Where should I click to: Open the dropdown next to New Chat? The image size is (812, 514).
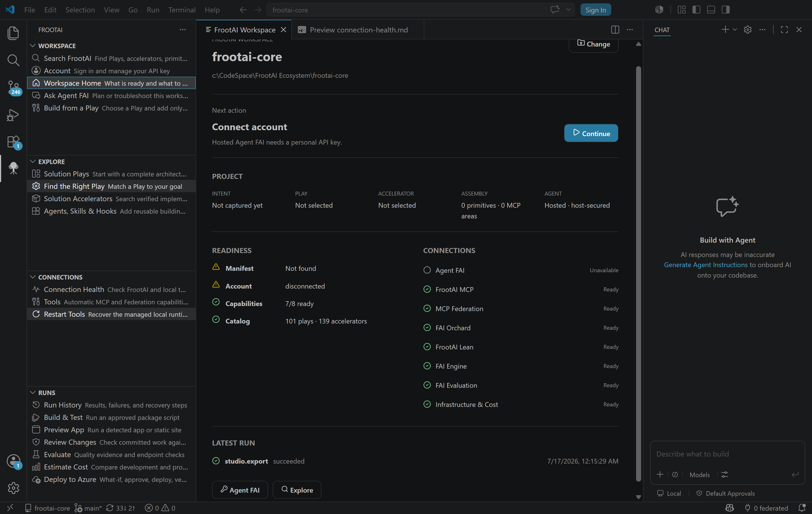click(734, 30)
